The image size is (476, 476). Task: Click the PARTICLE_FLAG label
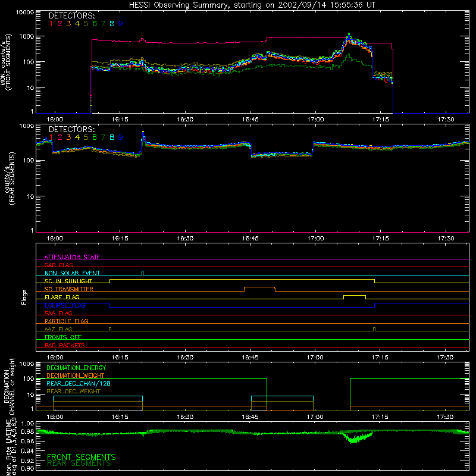tap(67, 321)
